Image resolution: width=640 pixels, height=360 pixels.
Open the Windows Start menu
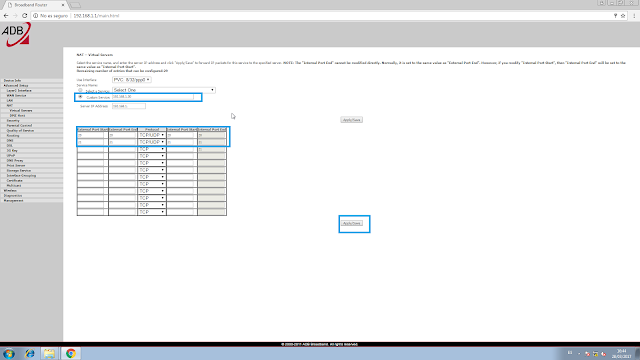click(9, 353)
